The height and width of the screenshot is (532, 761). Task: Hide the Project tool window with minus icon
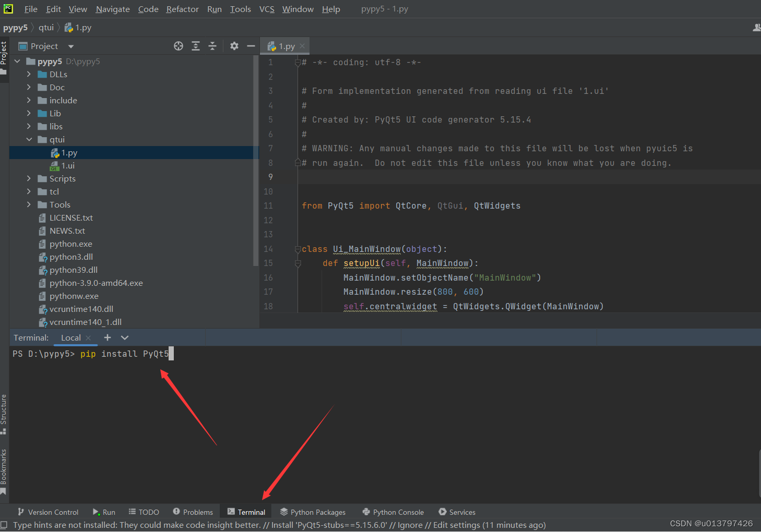251,46
